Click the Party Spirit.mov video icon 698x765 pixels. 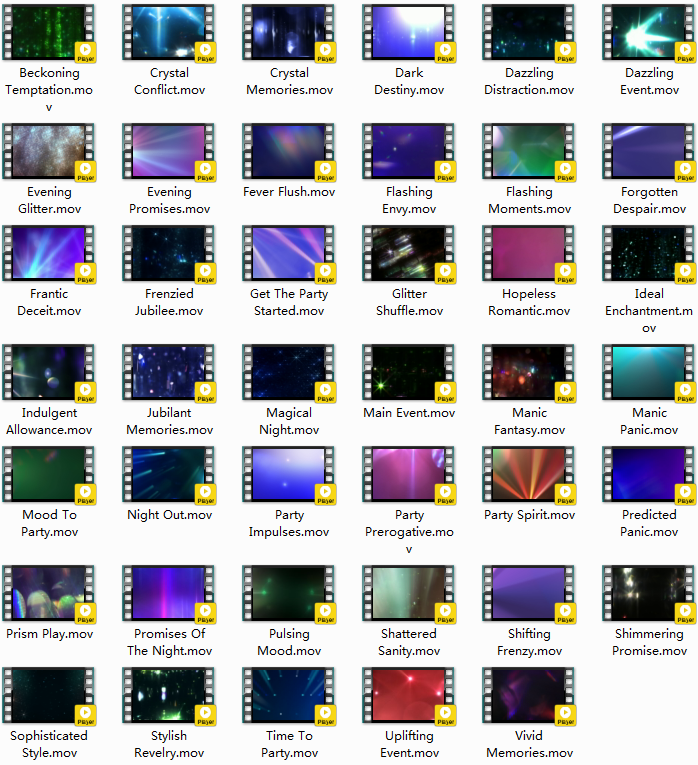[x=528, y=474]
